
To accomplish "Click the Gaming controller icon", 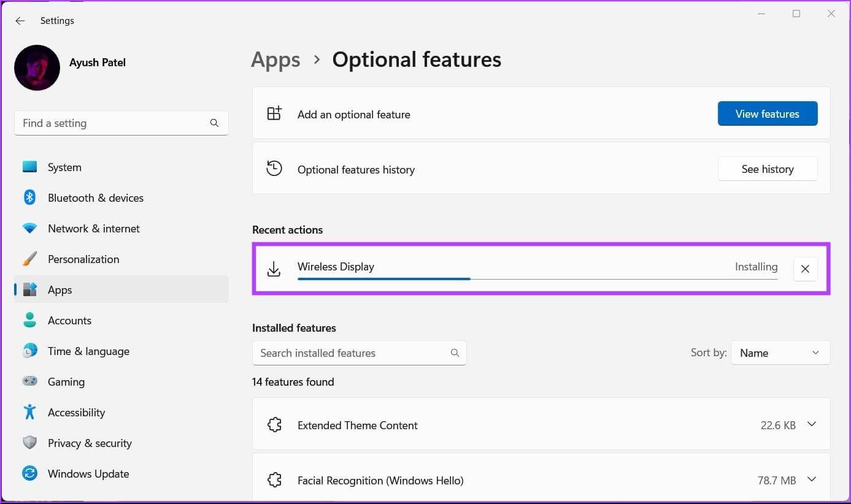I will click(x=29, y=381).
